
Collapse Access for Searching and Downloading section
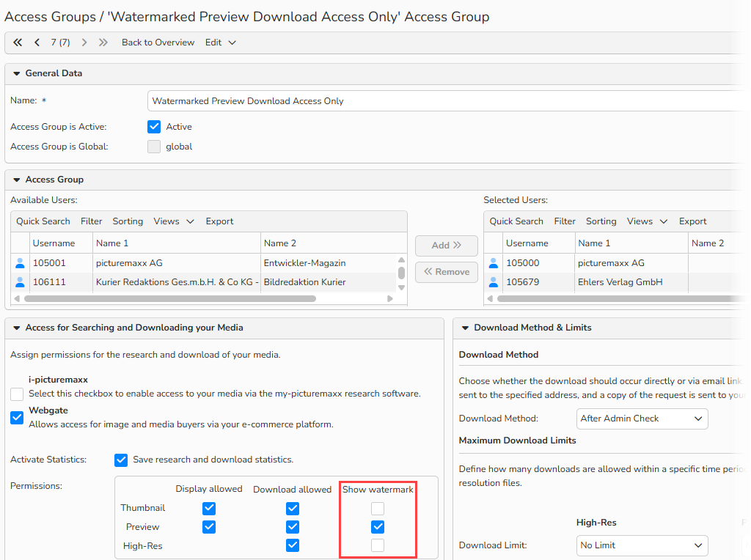pyautogui.click(x=17, y=328)
